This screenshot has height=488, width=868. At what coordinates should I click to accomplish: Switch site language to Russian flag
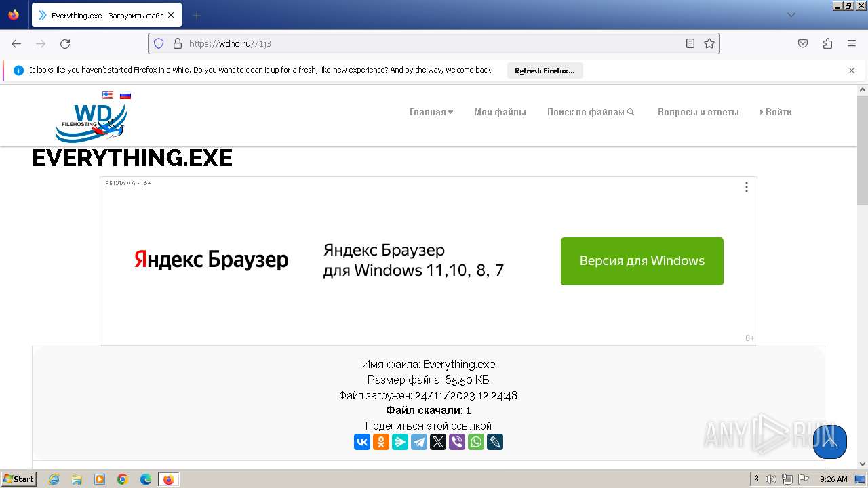125,96
